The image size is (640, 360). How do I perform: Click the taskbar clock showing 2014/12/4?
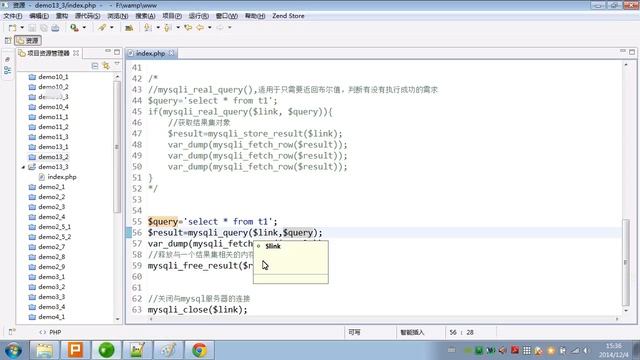click(x=613, y=351)
